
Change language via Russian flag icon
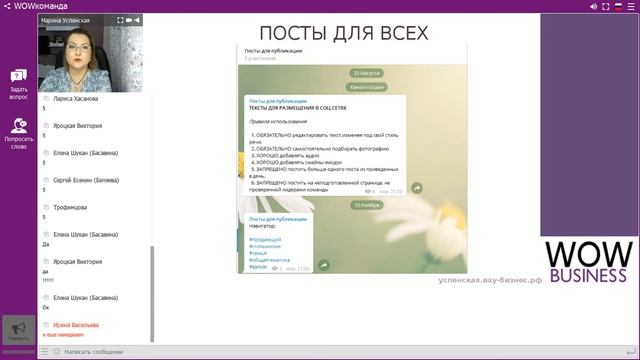point(619,7)
